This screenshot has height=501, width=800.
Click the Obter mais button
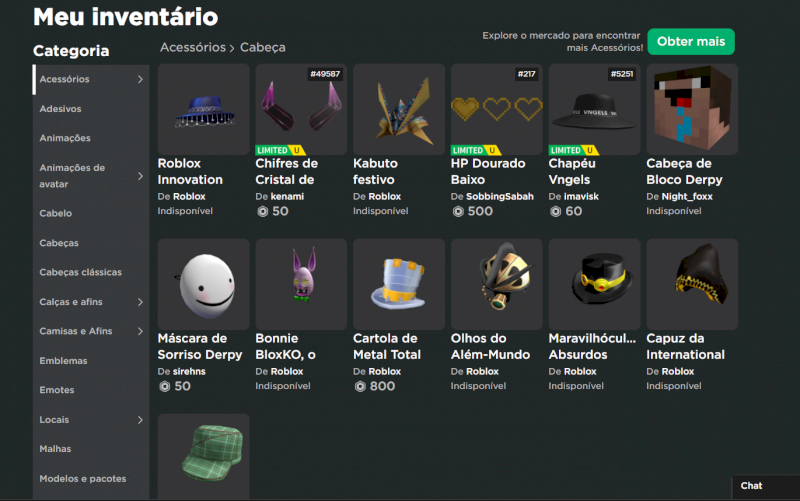click(691, 41)
